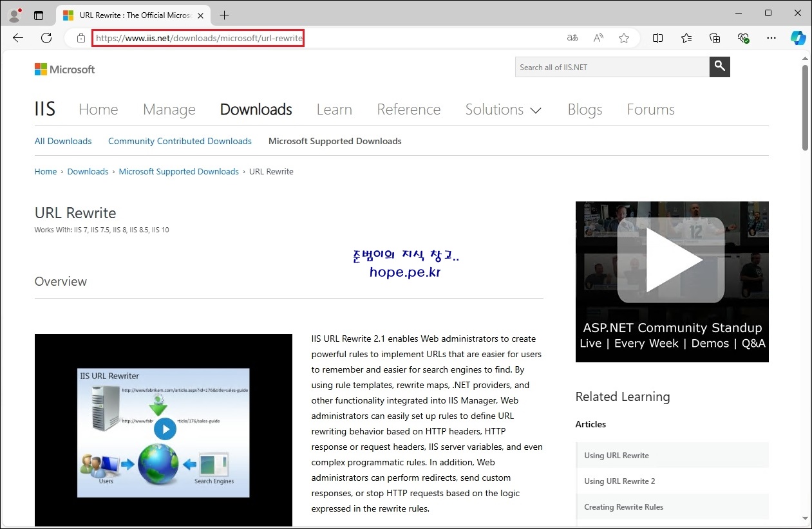Open the Favorites list icon
The width and height of the screenshot is (812, 529).
click(x=686, y=38)
